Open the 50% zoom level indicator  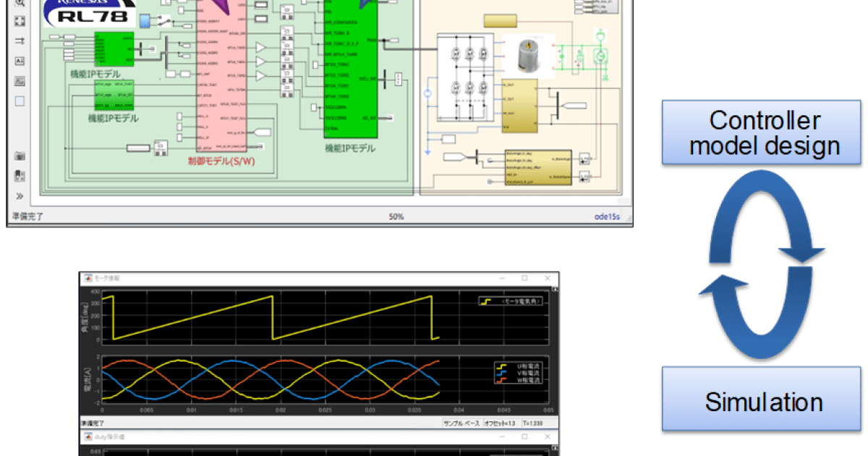click(x=396, y=216)
